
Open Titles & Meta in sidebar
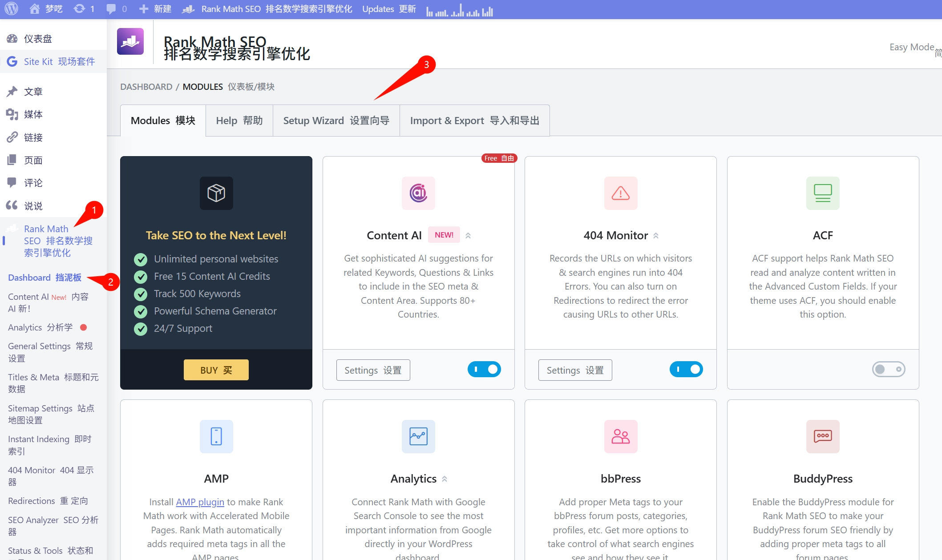pos(53,383)
